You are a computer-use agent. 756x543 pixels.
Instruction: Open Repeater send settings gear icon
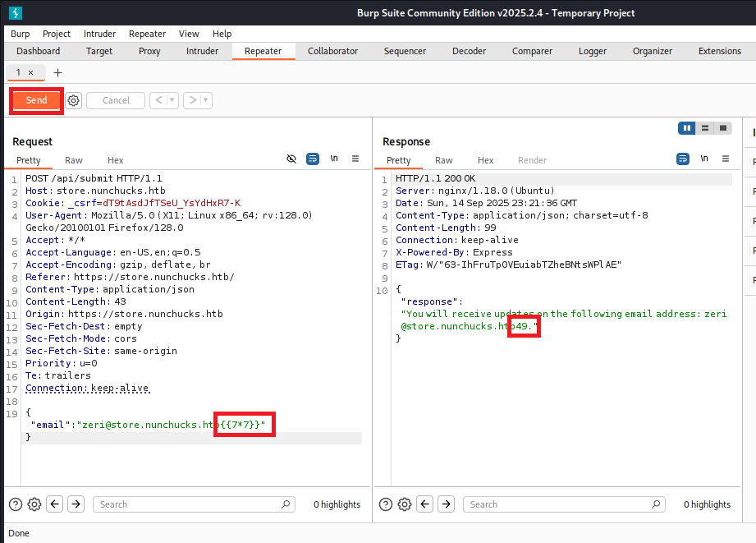tap(73, 100)
